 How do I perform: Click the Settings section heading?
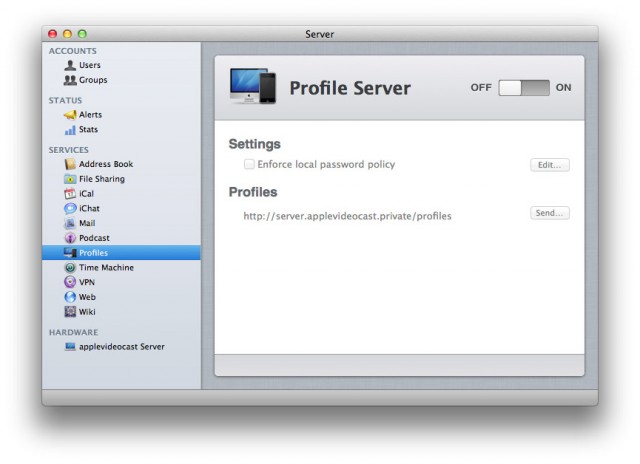(254, 144)
